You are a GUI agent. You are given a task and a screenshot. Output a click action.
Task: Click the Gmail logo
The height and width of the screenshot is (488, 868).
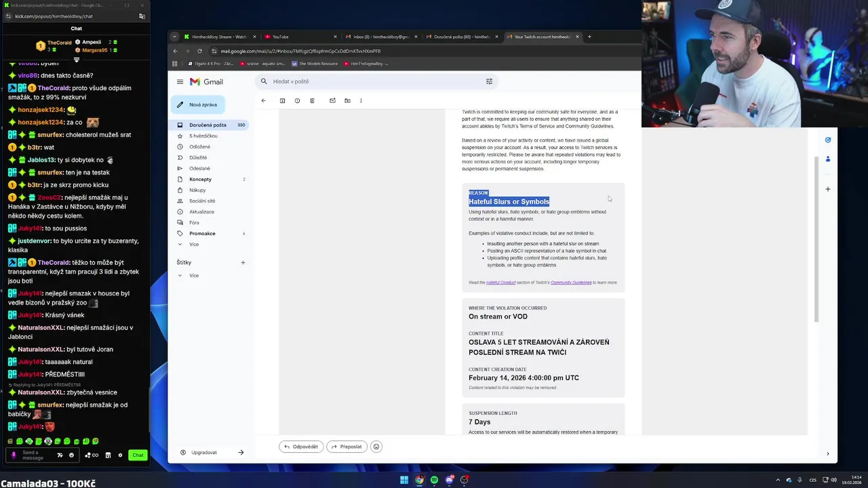(x=207, y=81)
